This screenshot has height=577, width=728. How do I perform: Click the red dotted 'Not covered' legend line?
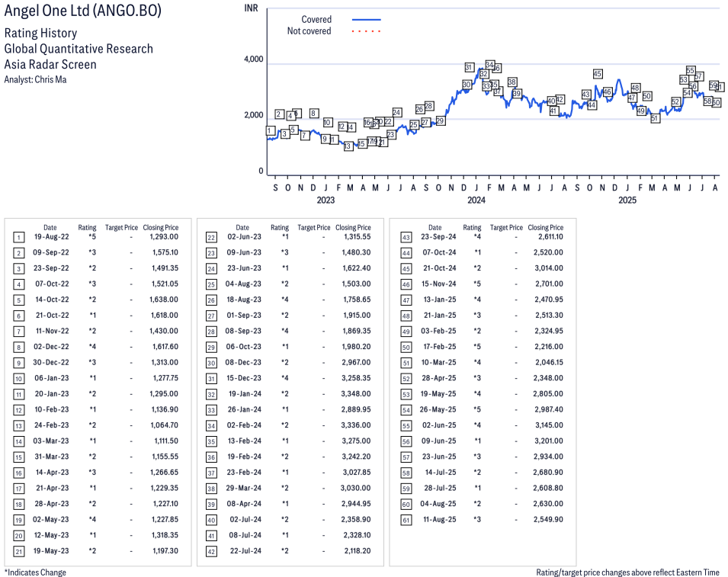(367, 31)
